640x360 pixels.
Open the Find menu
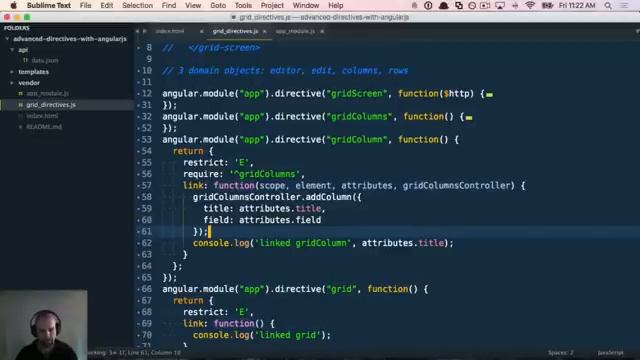click(x=169, y=5)
